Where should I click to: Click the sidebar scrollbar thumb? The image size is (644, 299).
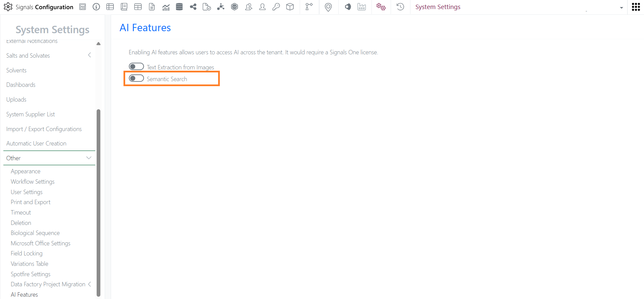click(x=99, y=203)
